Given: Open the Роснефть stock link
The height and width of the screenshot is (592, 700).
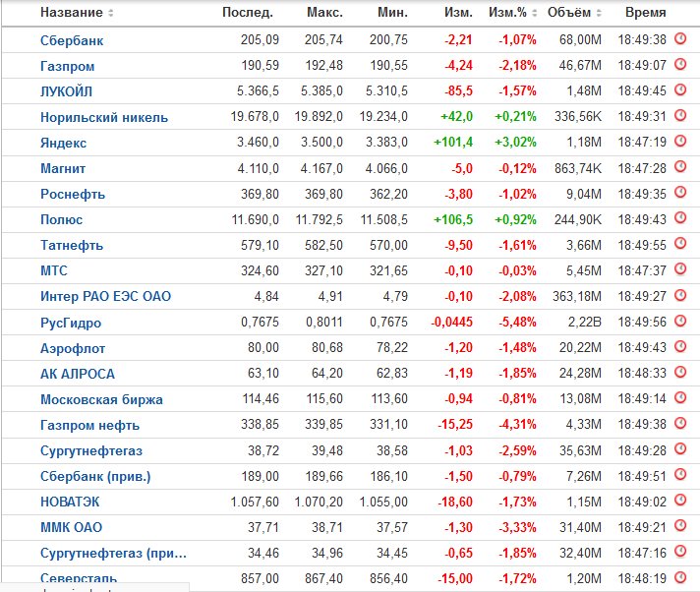Looking at the screenshot, I should point(73,194).
